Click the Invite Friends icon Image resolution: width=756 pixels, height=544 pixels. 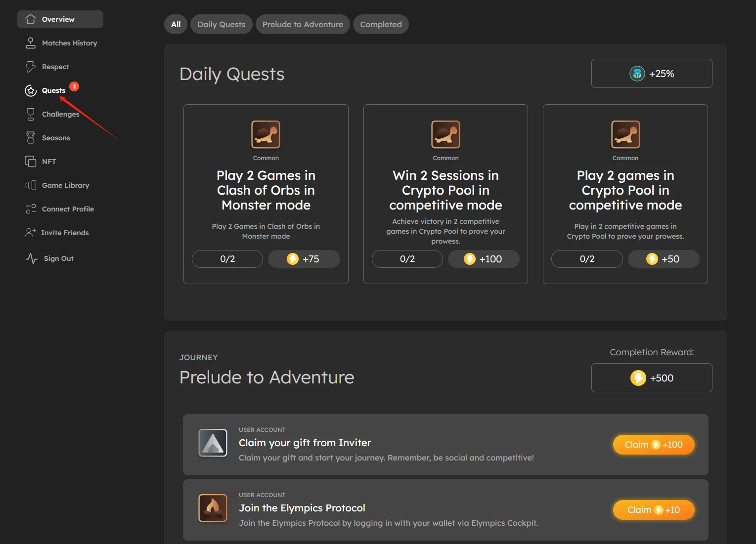point(31,232)
